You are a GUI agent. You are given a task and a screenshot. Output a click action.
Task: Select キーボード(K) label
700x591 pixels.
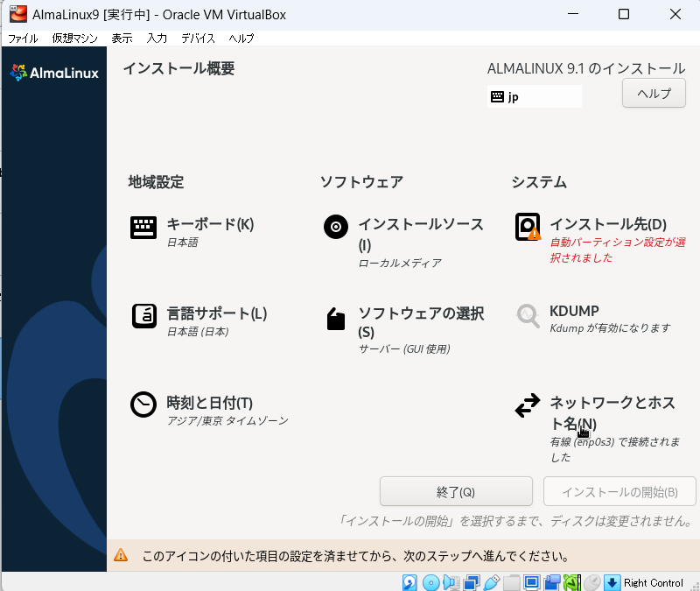[x=210, y=224]
